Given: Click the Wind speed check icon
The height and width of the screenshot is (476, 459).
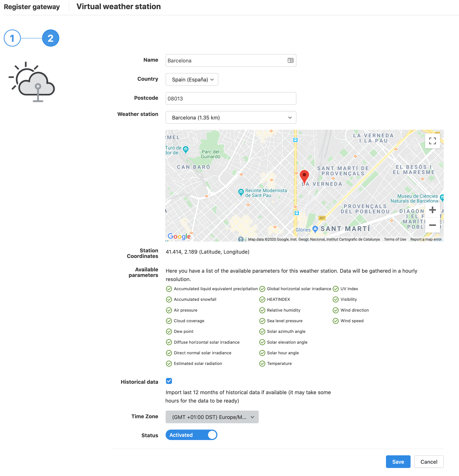Looking at the screenshot, I should click(335, 321).
